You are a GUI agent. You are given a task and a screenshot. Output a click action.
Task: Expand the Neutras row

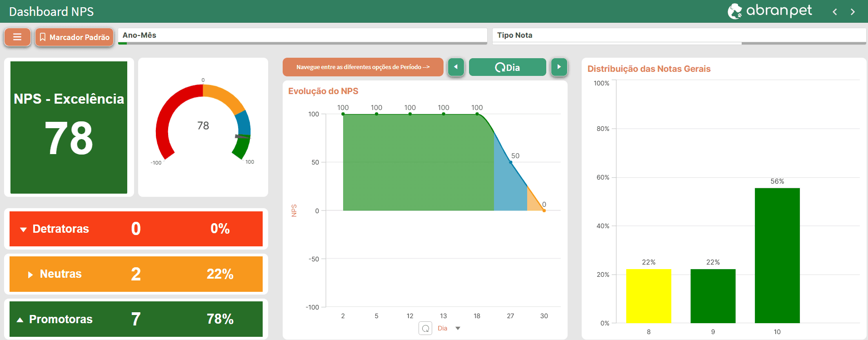[30, 275]
